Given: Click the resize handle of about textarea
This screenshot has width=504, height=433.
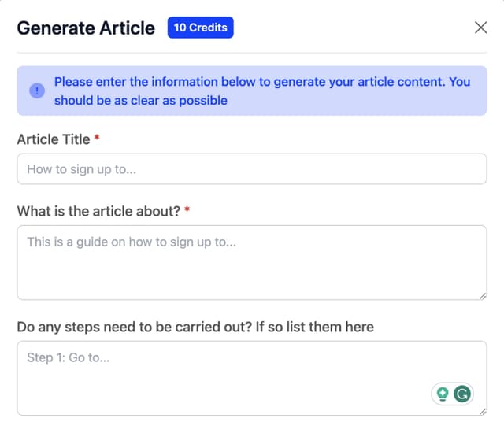Looking at the screenshot, I should click(482, 294).
